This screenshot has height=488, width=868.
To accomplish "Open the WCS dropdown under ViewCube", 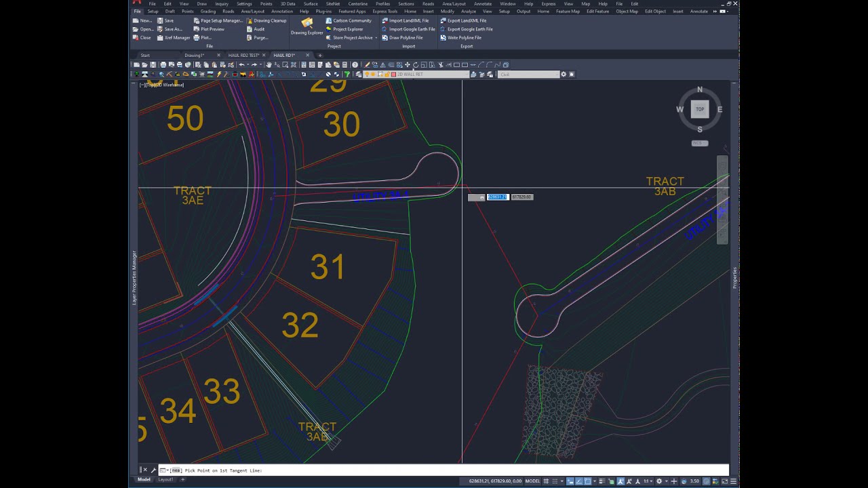I will tap(700, 143).
